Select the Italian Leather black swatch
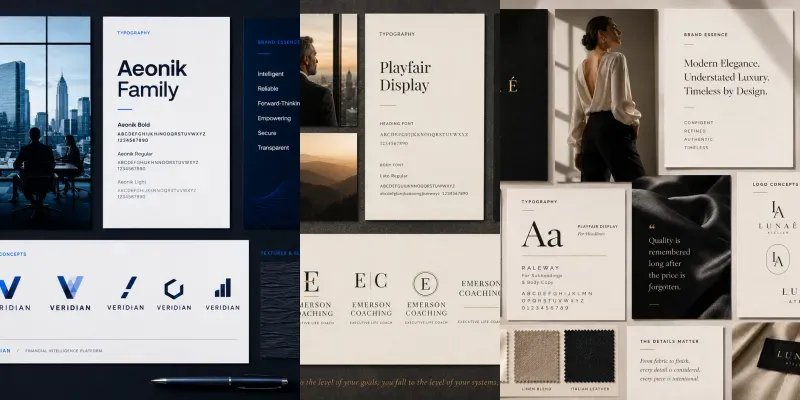 point(589,356)
